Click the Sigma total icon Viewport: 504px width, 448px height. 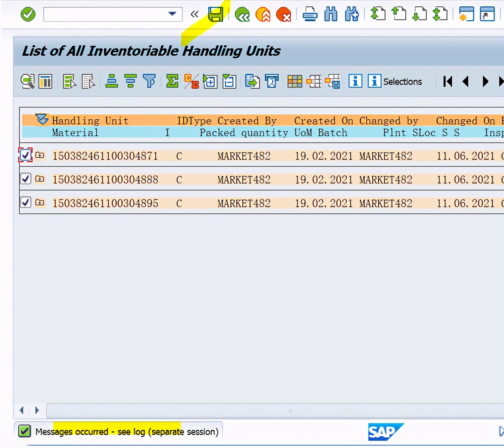[172, 81]
